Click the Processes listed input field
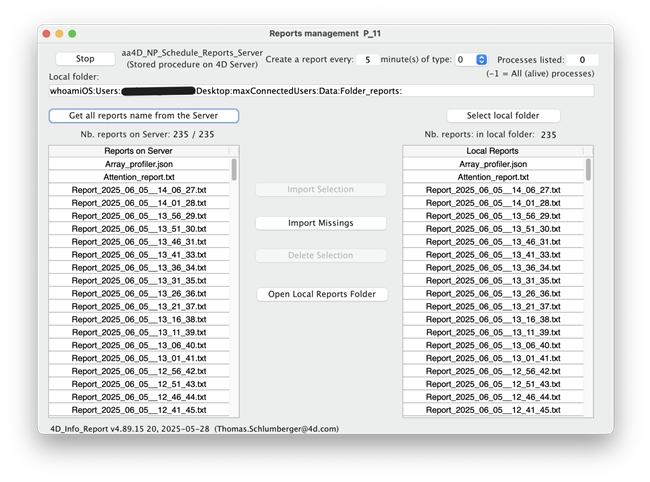Screen dimensions: 650x482 tap(581, 60)
